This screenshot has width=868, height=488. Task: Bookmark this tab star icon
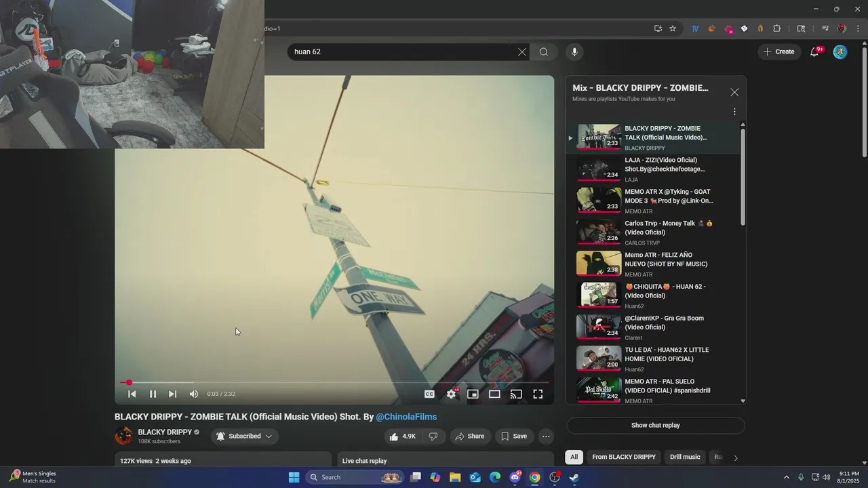pos(673,28)
